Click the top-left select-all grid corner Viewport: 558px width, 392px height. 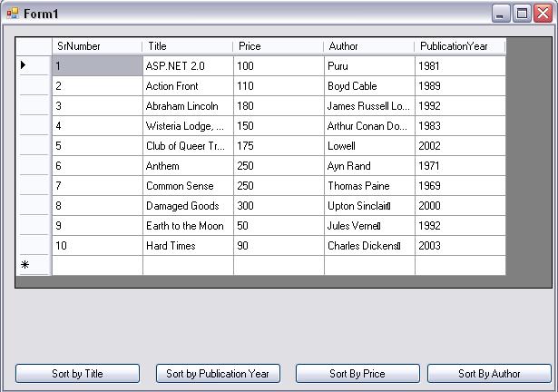pyautogui.click(x=34, y=46)
